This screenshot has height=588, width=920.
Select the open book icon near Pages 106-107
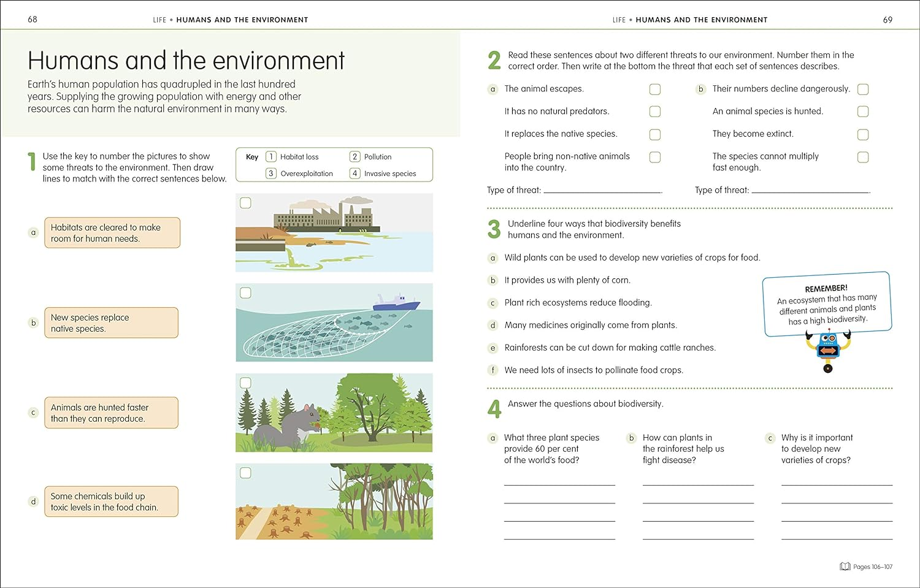tap(845, 567)
